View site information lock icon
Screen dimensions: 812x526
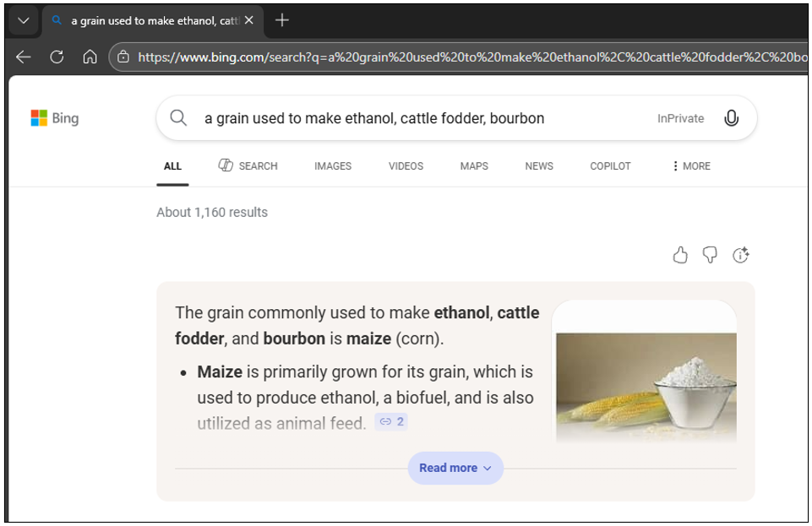pos(123,57)
